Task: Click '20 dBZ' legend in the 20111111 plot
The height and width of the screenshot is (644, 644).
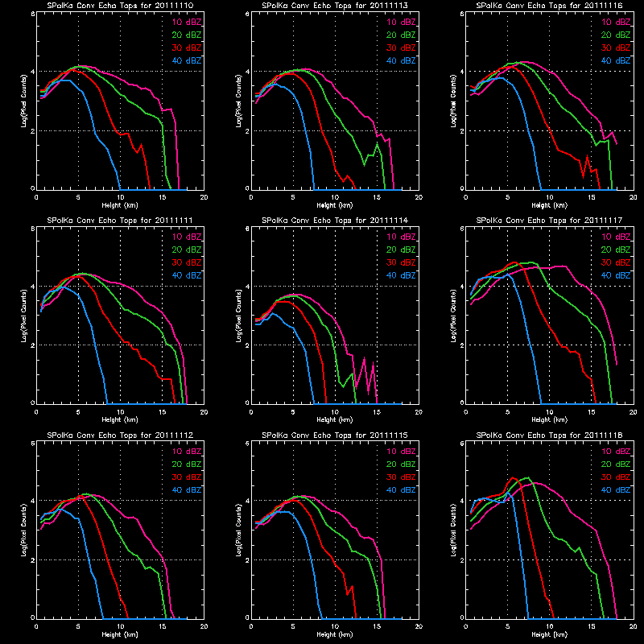Action: 187,250
